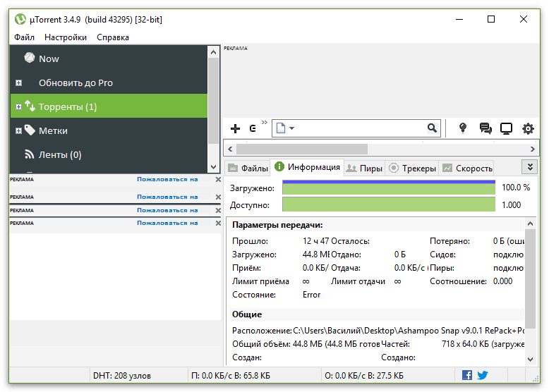Open the Настройки menu
Screen dimensions: 549x392
tap(66, 37)
